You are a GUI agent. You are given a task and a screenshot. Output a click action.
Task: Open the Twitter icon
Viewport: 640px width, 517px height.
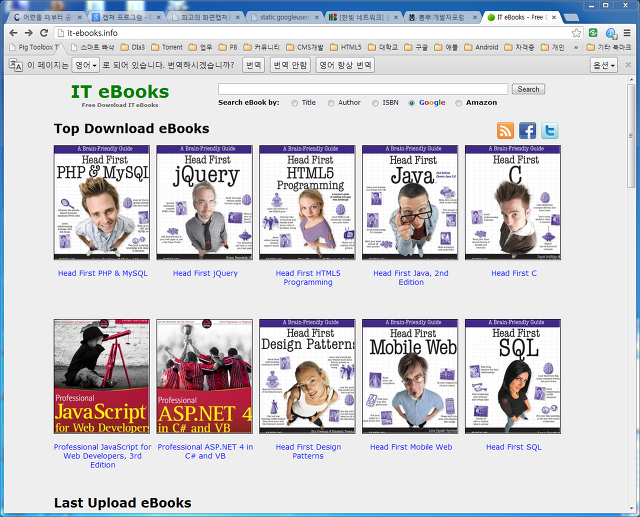tap(549, 131)
